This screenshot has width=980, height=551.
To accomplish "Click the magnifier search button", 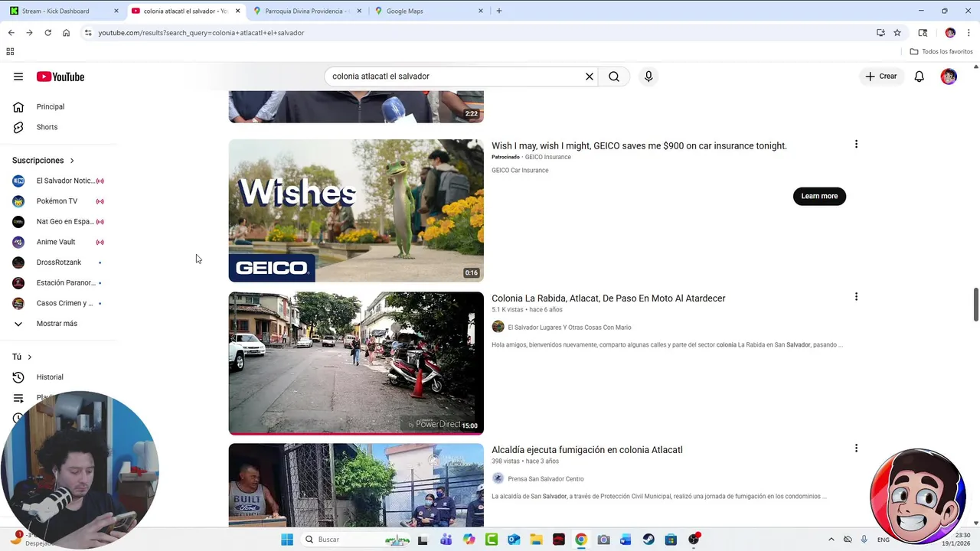I will coord(614,77).
